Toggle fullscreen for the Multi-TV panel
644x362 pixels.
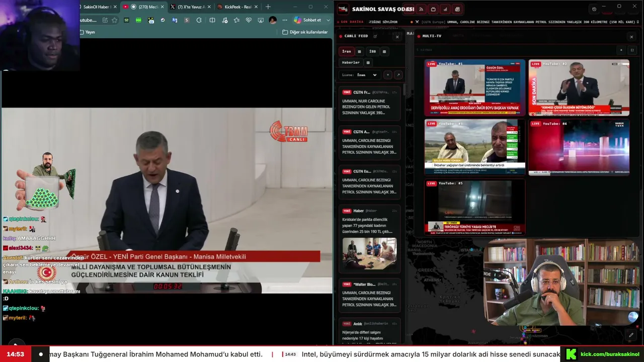(x=632, y=50)
